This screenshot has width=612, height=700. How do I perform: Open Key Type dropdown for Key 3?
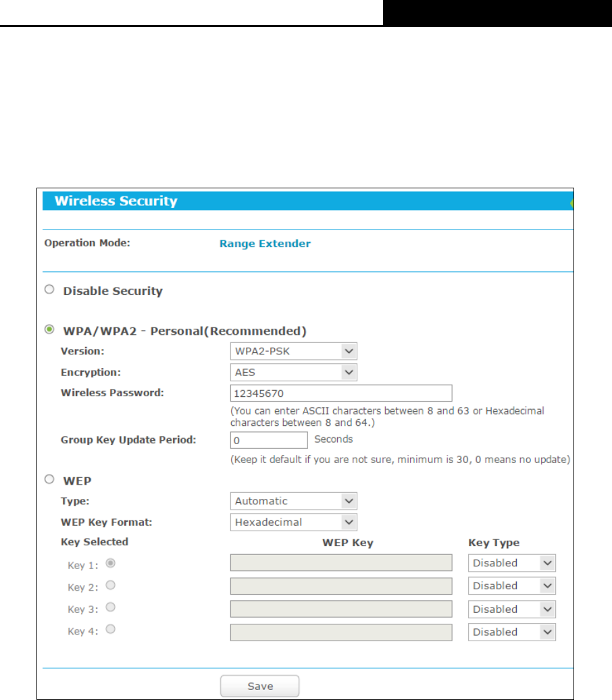[x=512, y=610]
